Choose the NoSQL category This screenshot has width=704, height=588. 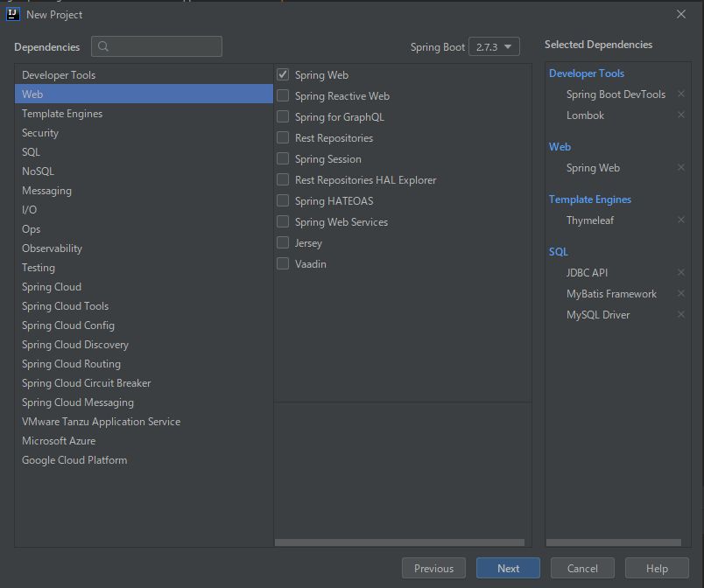click(x=144, y=171)
